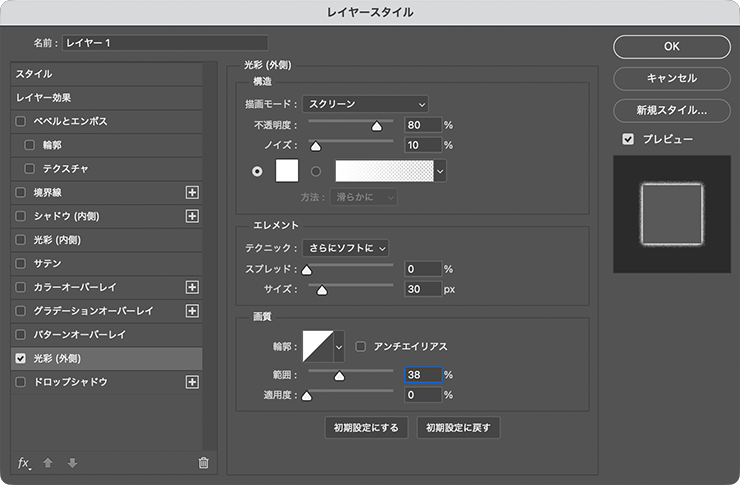Open the テクニック dropdown
Image resolution: width=740 pixels, height=485 pixels.
[x=345, y=247]
